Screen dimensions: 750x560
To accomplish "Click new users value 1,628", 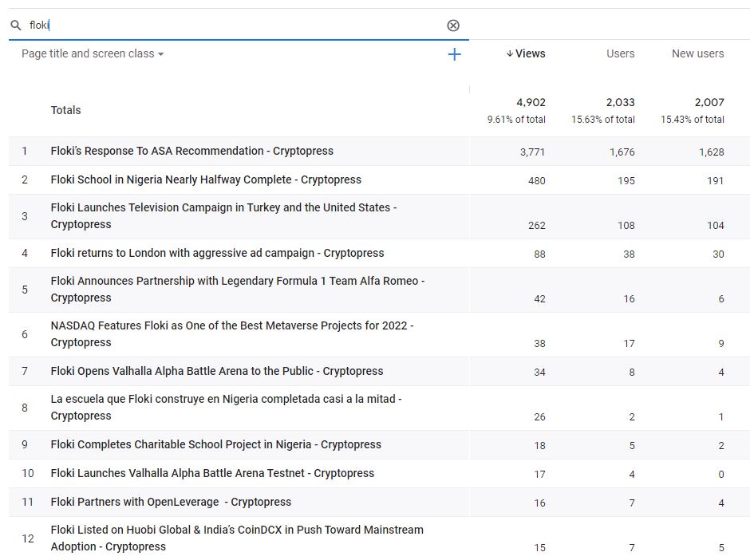I will pyautogui.click(x=711, y=152).
